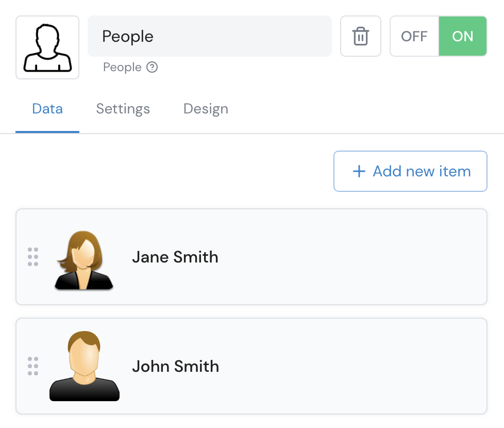The height and width of the screenshot is (428, 504).
Task: Click the drag handle beside John Smith
Action: [x=33, y=366]
